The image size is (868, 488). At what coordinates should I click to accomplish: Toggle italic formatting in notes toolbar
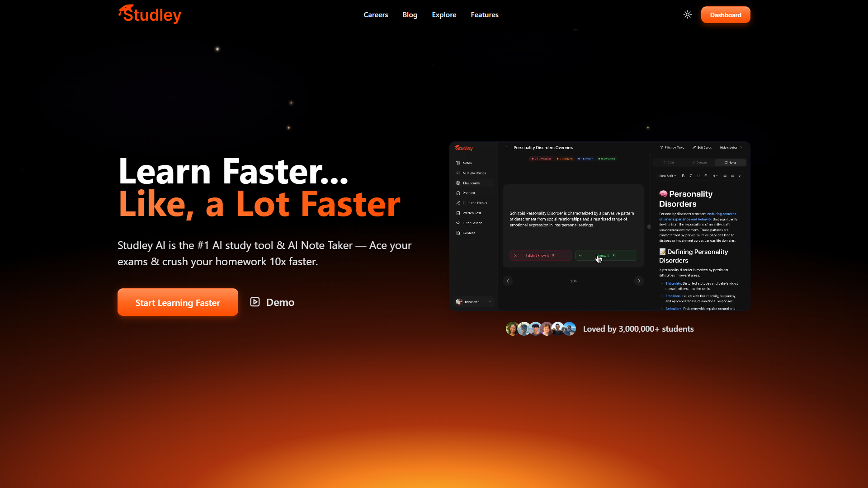coord(691,176)
